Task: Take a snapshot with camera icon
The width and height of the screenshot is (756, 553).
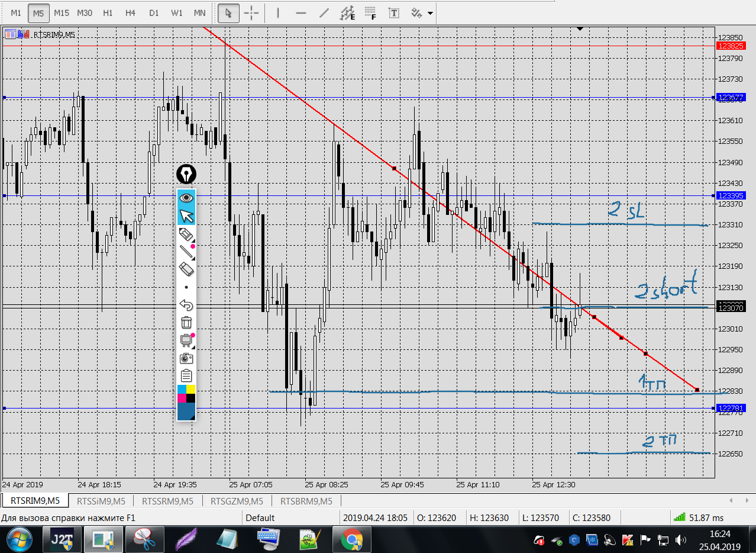Action: 186,358
